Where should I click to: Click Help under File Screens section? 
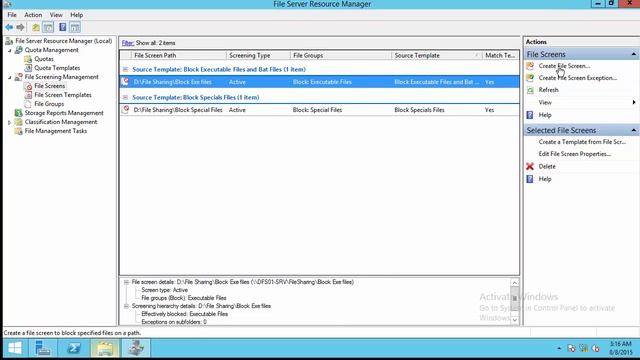pyautogui.click(x=545, y=115)
